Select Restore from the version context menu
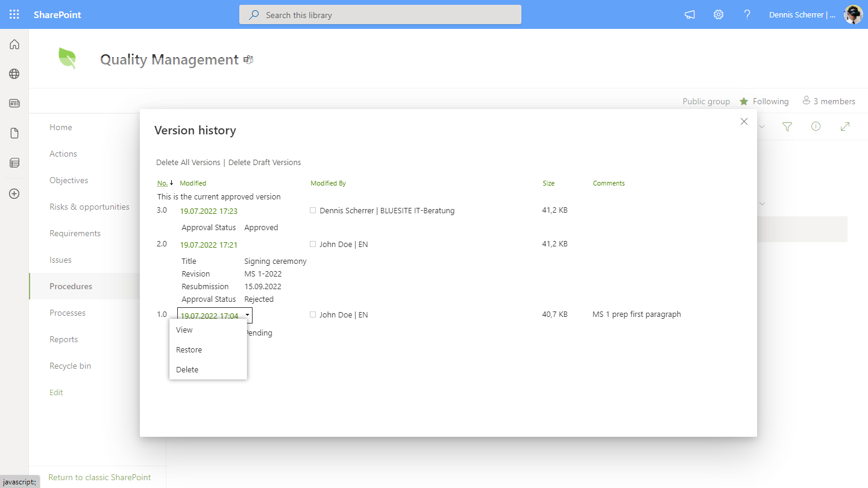868x488 pixels. (189, 350)
